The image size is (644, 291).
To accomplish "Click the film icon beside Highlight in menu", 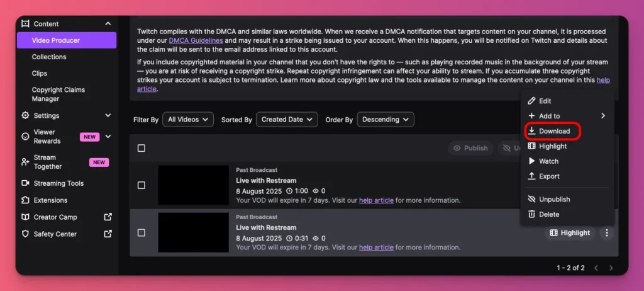I will [x=531, y=146].
